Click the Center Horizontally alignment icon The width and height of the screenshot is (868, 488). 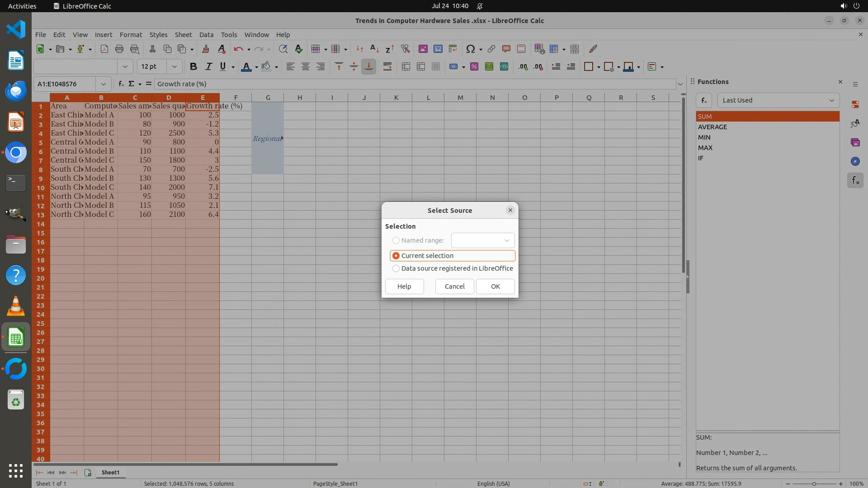(306, 67)
